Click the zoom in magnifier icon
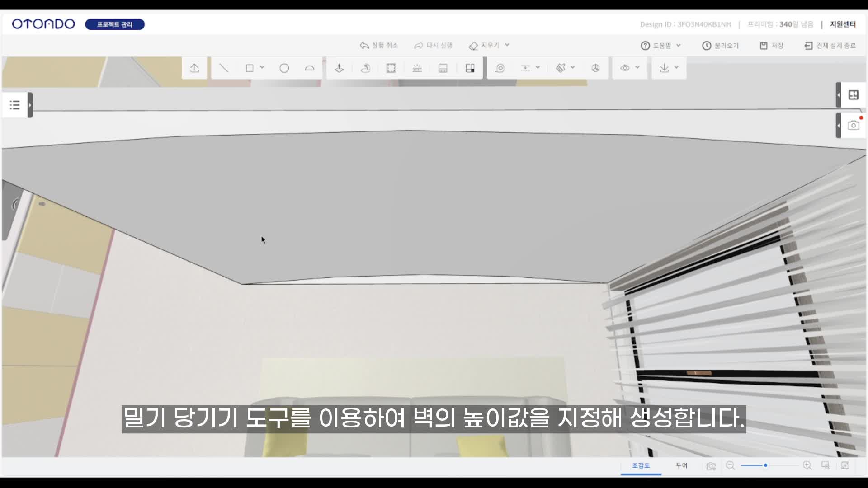868x488 pixels. tap(807, 465)
